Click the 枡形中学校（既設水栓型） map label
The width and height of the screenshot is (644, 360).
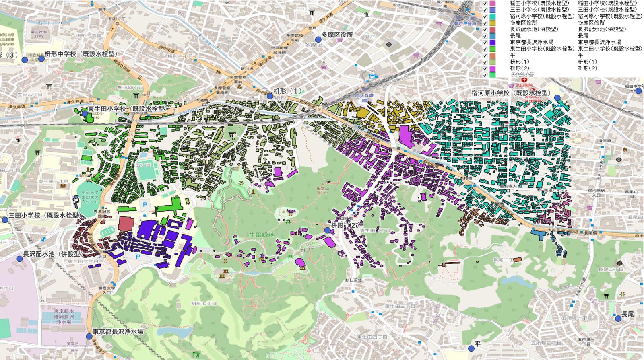pos(80,54)
